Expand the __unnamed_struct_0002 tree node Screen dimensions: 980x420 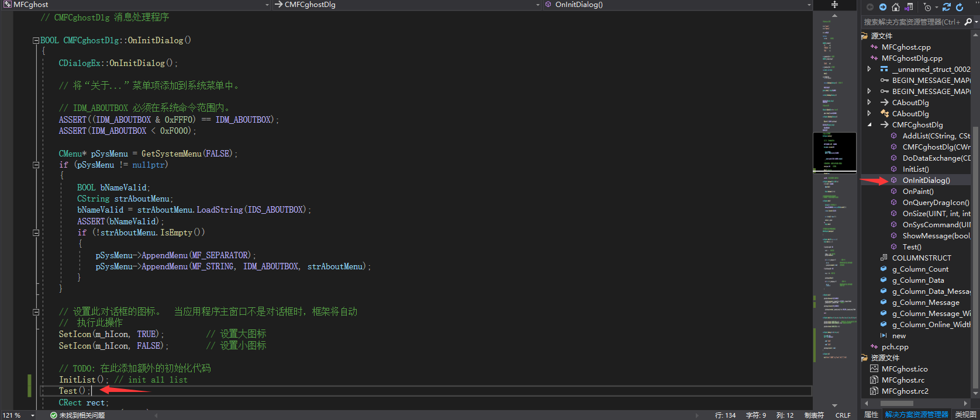pyautogui.click(x=869, y=69)
